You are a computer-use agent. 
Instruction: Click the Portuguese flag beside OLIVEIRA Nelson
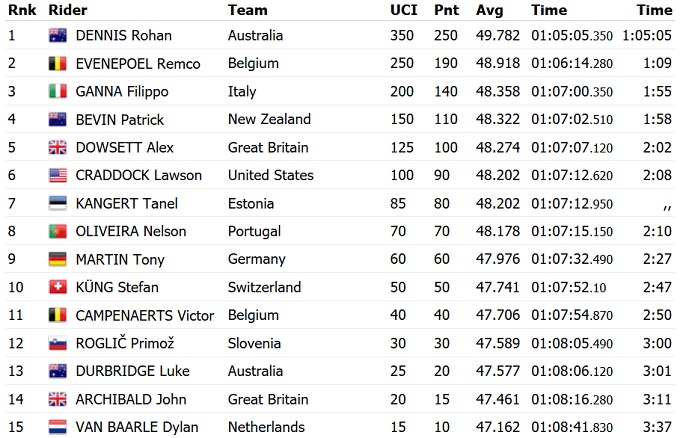(58, 231)
